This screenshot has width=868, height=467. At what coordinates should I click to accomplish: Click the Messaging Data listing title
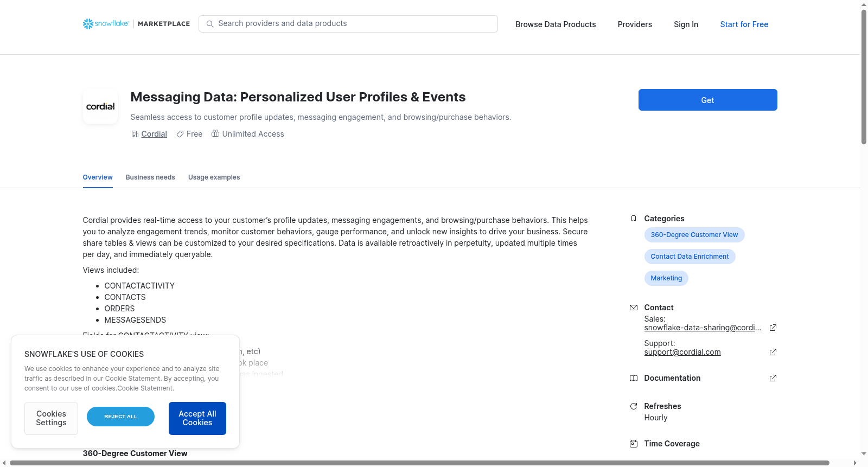click(x=298, y=97)
